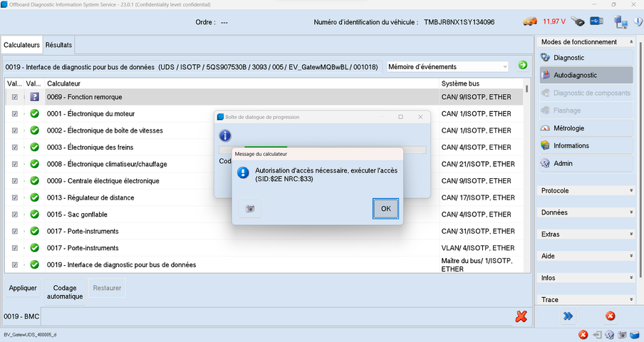Click the progress bar in the progression dialog

(x=321, y=150)
